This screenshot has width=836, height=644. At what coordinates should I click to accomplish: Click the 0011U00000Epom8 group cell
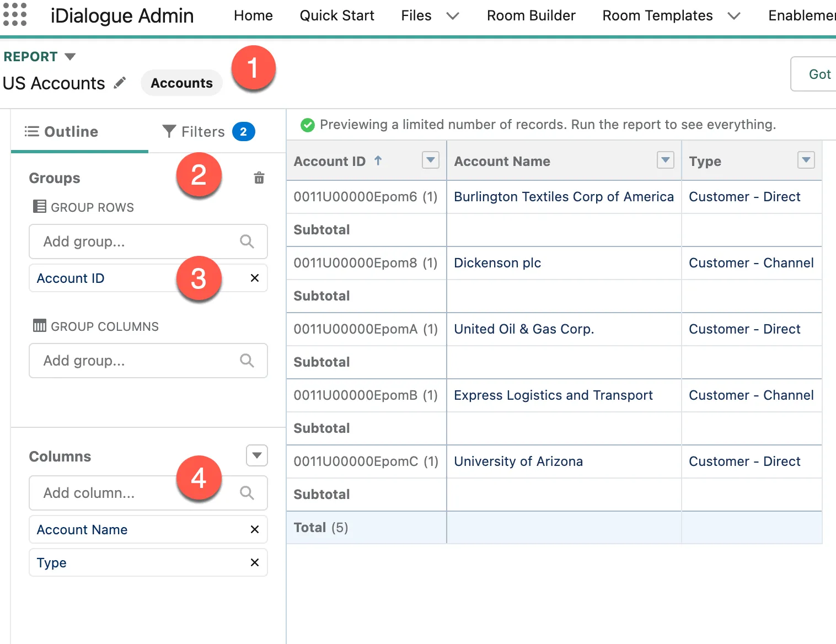coord(366,262)
